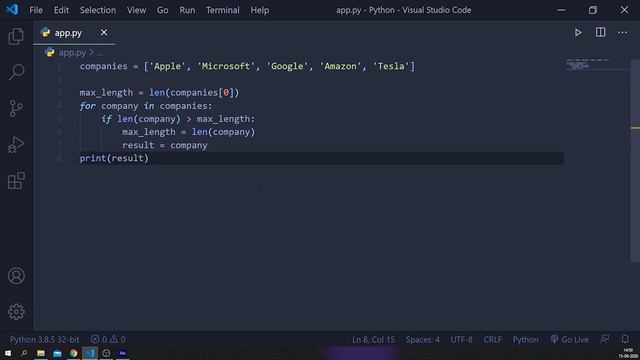
Task: Click the for company in companies line
Action: coord(146,106)
